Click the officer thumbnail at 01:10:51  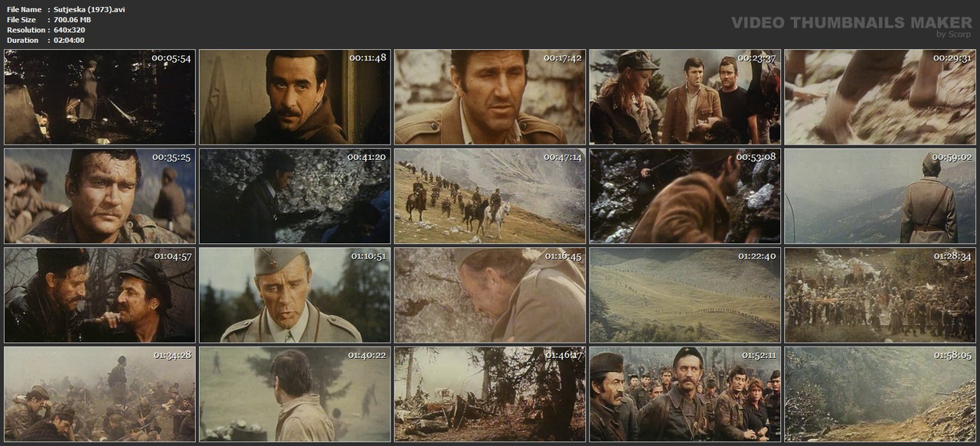click(295, 295)
